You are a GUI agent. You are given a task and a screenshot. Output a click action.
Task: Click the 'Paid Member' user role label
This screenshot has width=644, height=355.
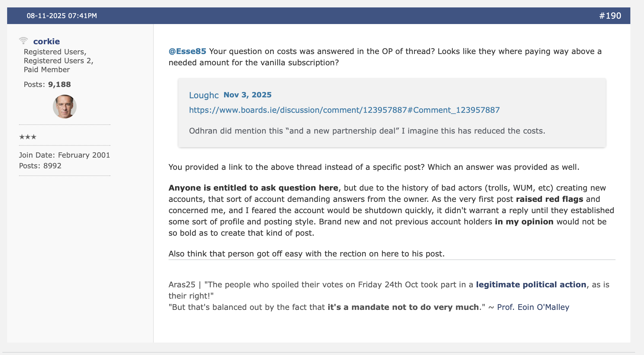(47, 70)
